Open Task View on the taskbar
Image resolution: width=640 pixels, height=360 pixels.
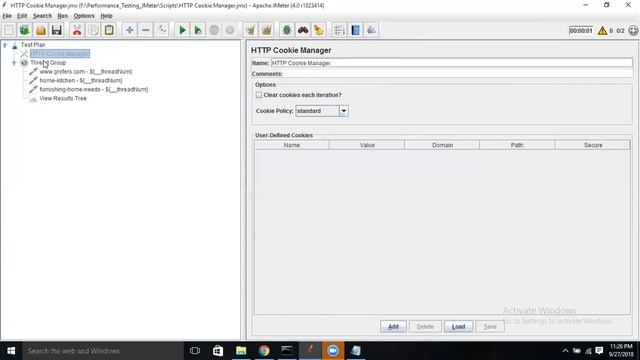[195, 351]
